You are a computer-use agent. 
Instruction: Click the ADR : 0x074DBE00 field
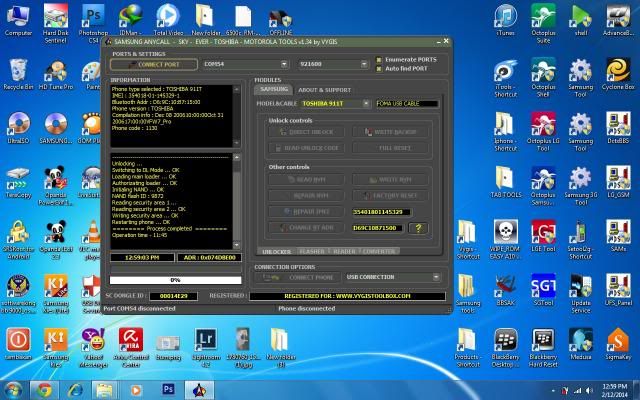tap(209, 258)
